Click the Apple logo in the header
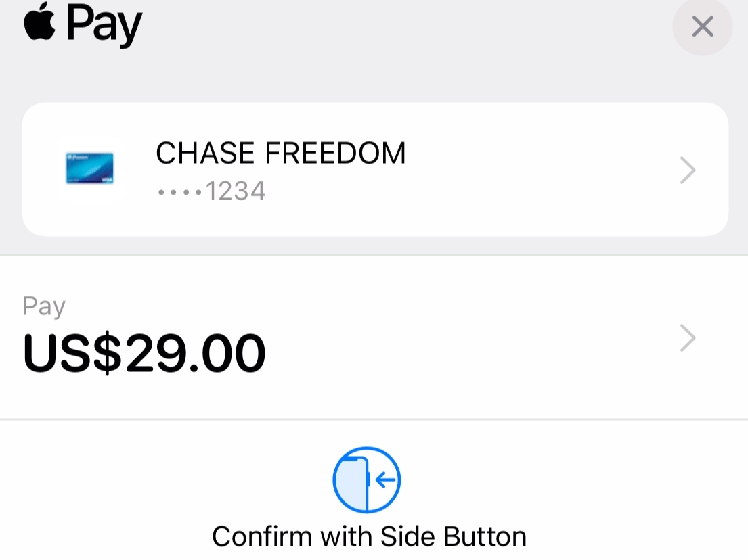The image size is (748, 560). (41, 20)
